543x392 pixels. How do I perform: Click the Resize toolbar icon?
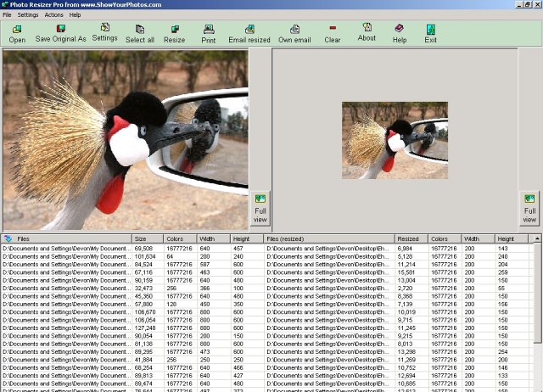click(175, 29)
